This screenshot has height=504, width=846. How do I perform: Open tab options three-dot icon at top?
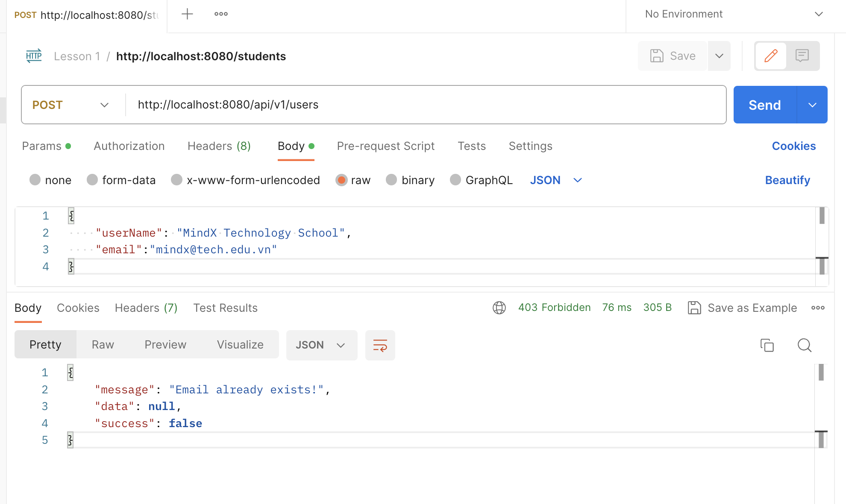(221, 14)
